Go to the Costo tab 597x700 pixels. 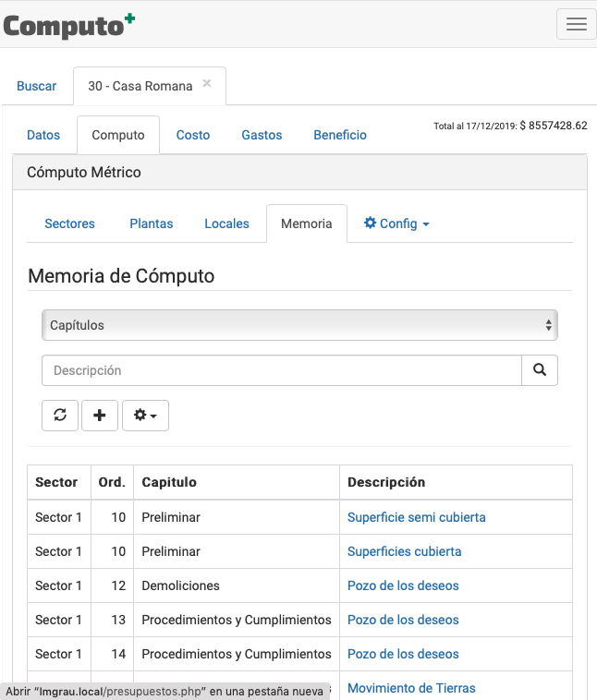point(193,135)
